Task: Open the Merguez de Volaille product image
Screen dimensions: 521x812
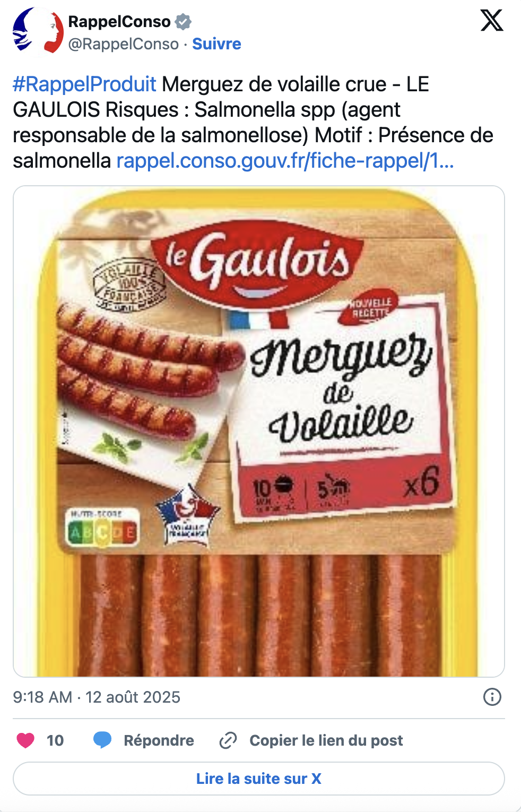Action: pyautogui.click(x=259, y=431)
